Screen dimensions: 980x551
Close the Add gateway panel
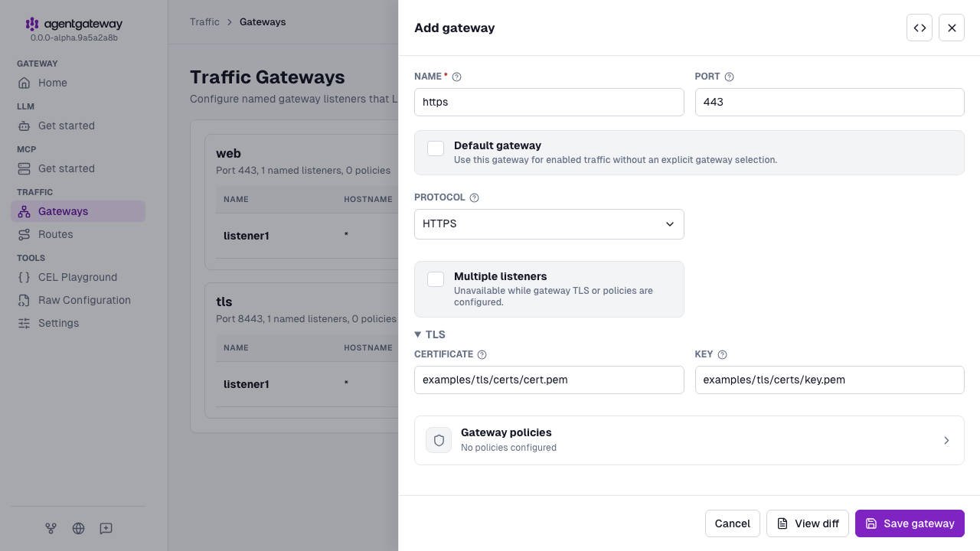[x=952, y=28]
